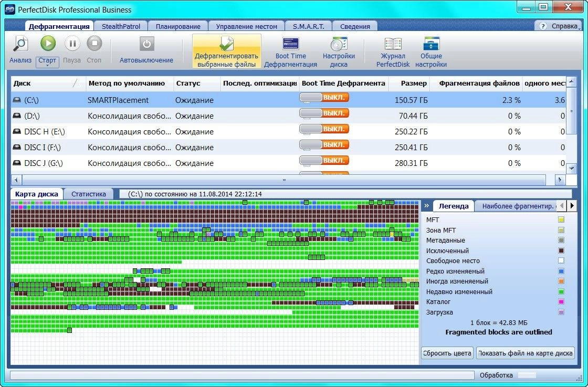
Task: Toggle Boot Time switch for DISC I (F:\)
Action: click(x=324, y=145)
